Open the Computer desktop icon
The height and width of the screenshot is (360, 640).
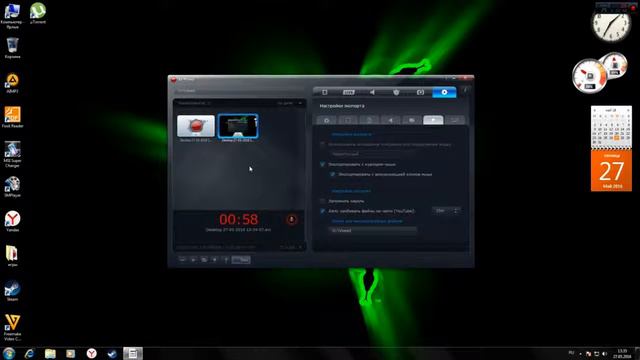12,16
